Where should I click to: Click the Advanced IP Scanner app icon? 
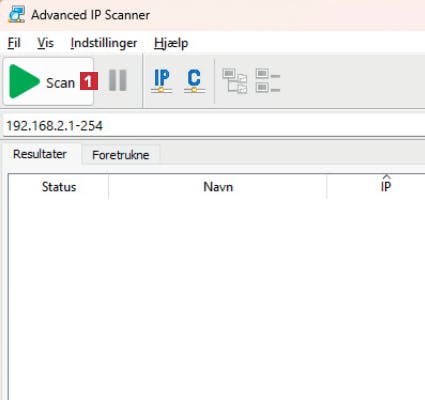tap(16, 15)
